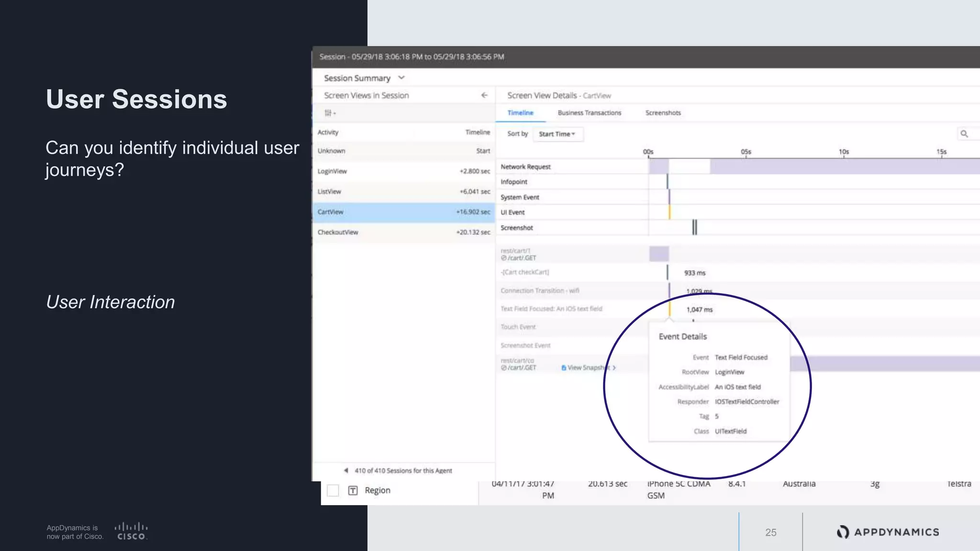Select the Unknown activity row
The width and height of the screenshot is (980, 551).
click(404, 151)
